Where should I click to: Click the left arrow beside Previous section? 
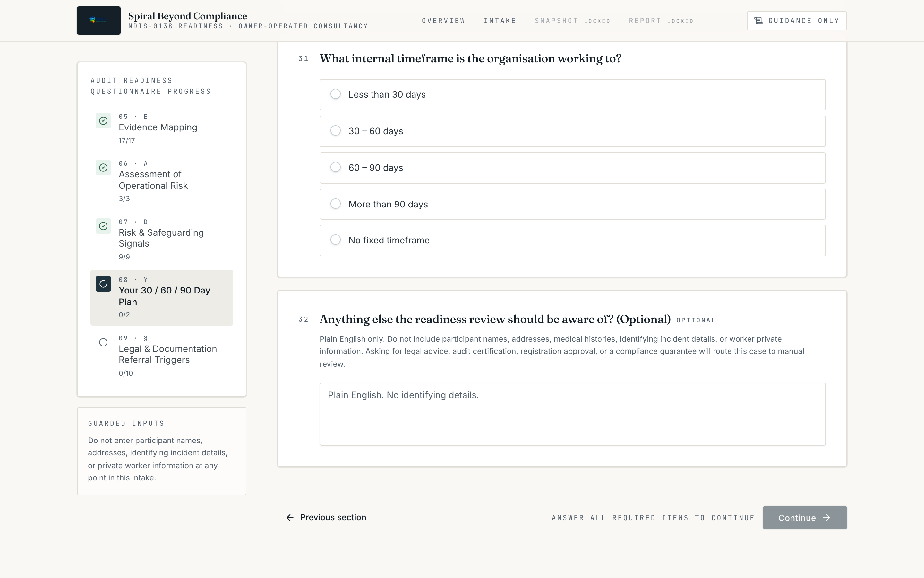point(290,518)
